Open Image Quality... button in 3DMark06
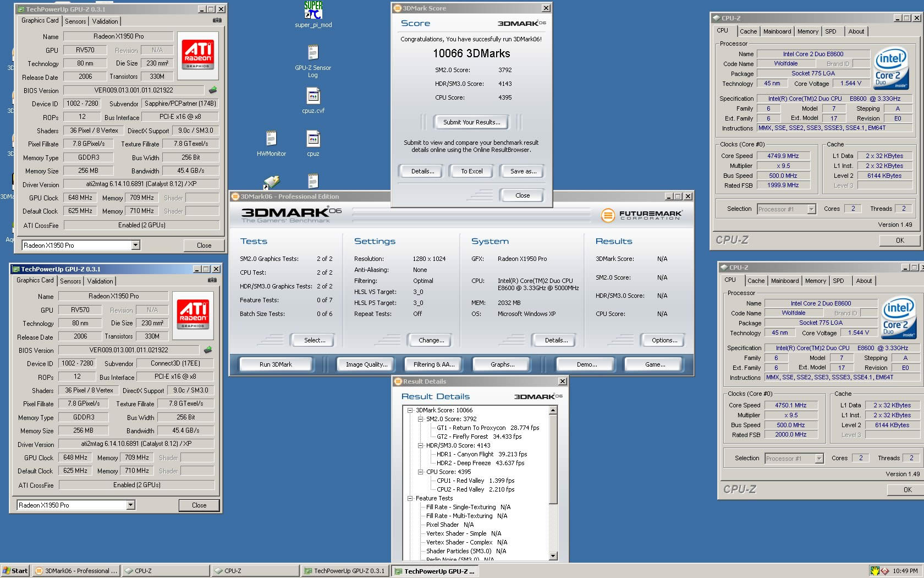 click(x=366, y=364)
